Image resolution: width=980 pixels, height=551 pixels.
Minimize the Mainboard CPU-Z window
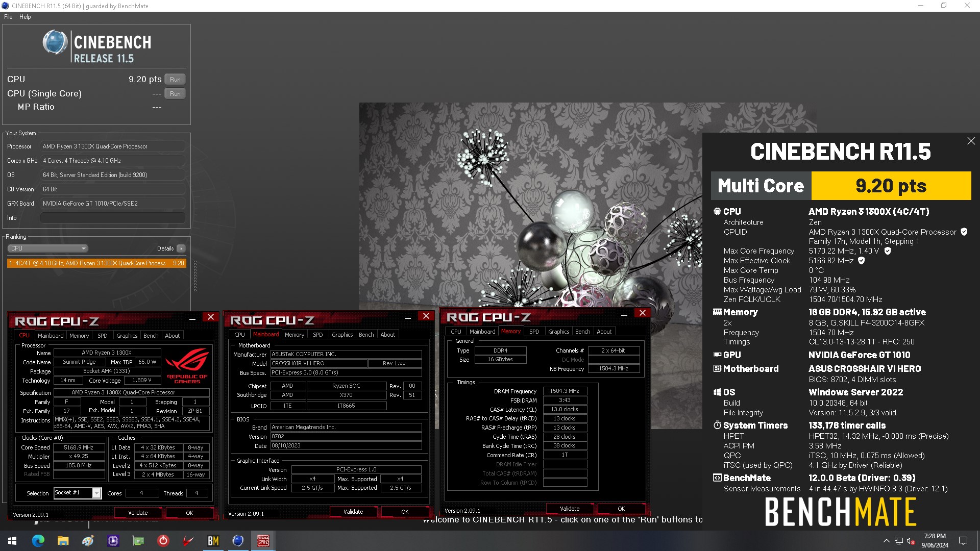[x=408, y=317]
